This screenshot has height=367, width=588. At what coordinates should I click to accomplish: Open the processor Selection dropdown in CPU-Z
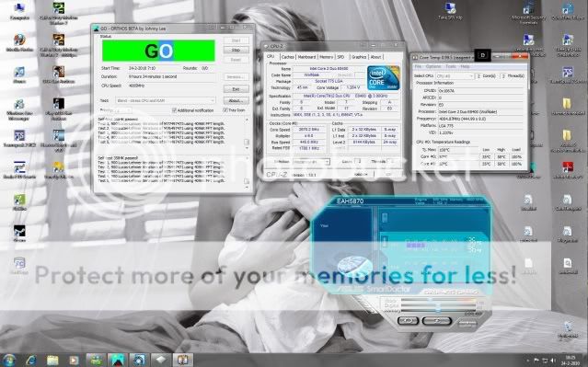click(x=311, y=162)
